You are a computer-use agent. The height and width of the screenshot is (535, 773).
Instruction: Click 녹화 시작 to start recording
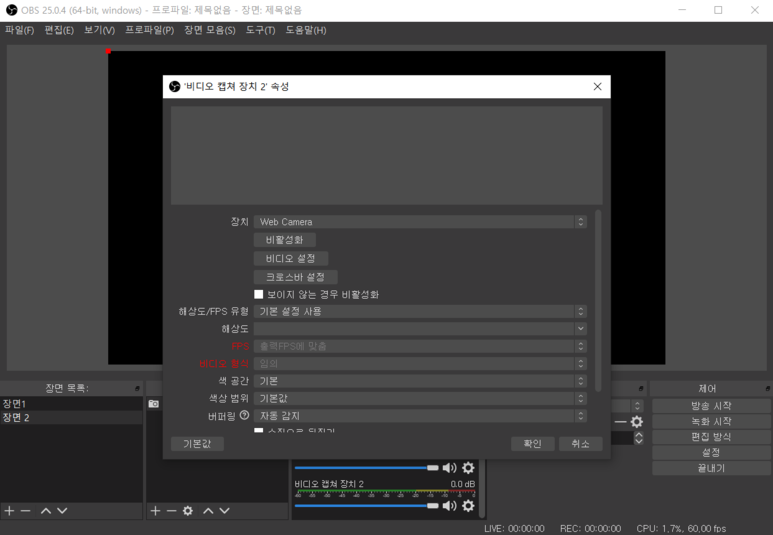point(711,422)
